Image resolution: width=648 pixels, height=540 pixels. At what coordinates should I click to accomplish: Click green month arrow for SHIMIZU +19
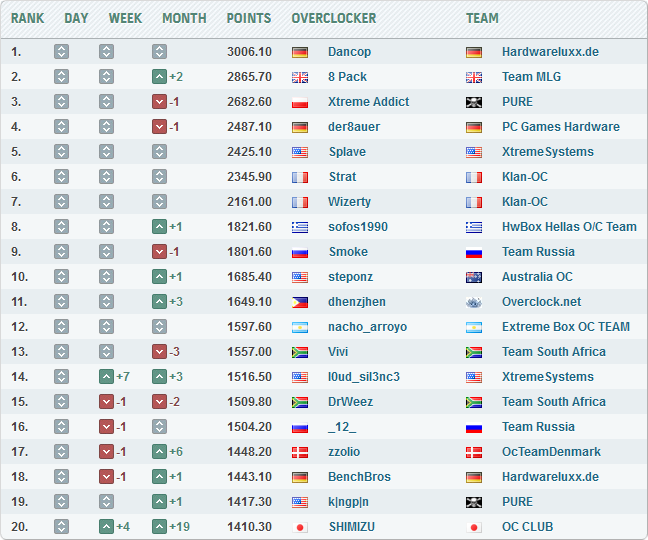tap(159, 527)
